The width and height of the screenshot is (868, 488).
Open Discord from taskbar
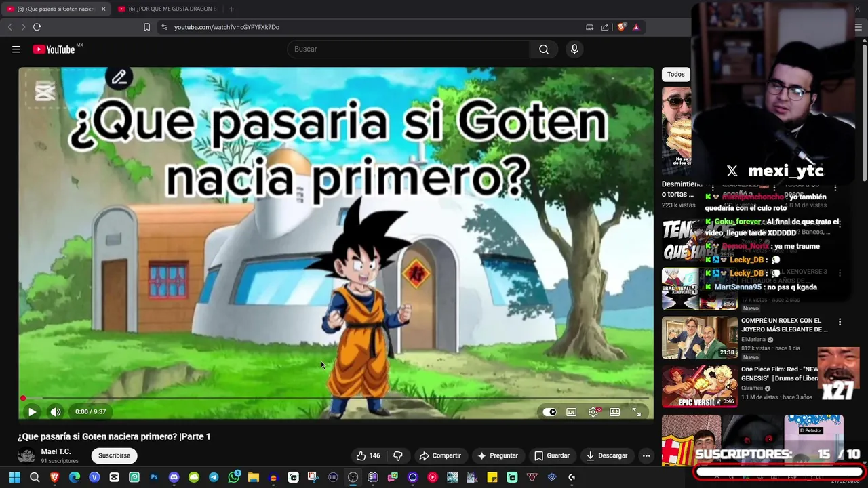(x=174, y=477)
